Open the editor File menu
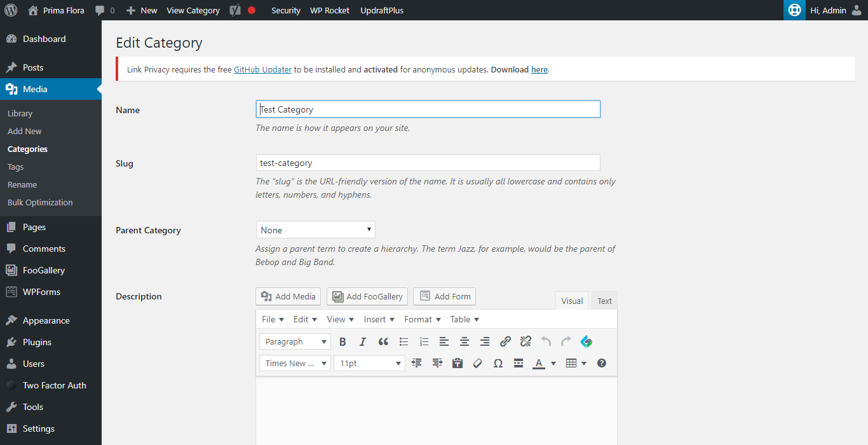 273,319
